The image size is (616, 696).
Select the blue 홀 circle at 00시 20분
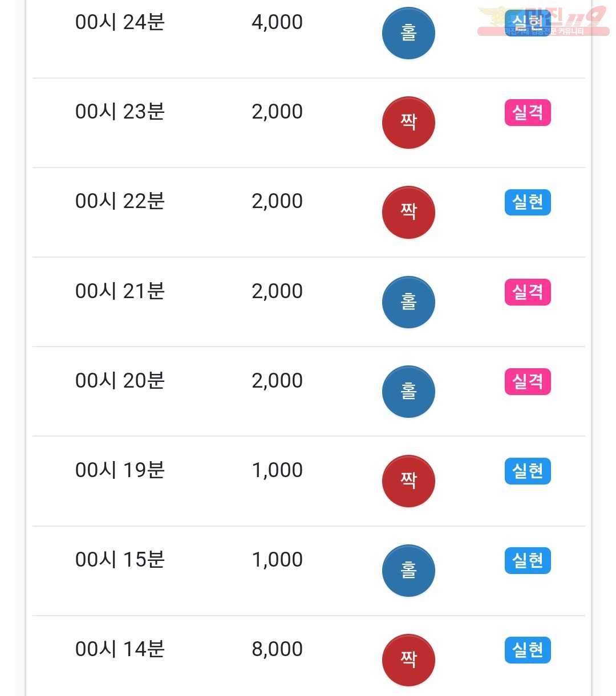coord(408,392)
